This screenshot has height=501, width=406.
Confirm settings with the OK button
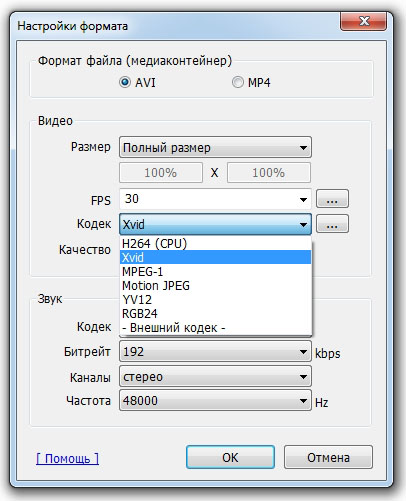[230, 457]
